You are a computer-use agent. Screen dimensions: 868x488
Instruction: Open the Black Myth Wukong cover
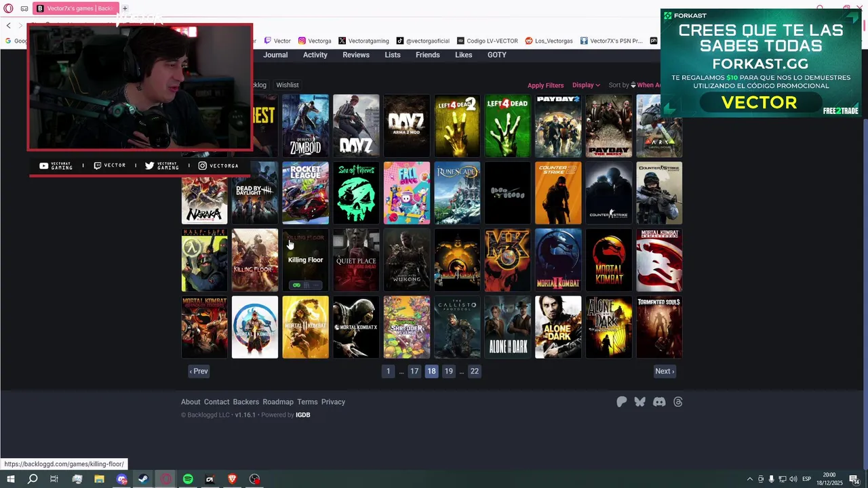[x=407, y=260]
